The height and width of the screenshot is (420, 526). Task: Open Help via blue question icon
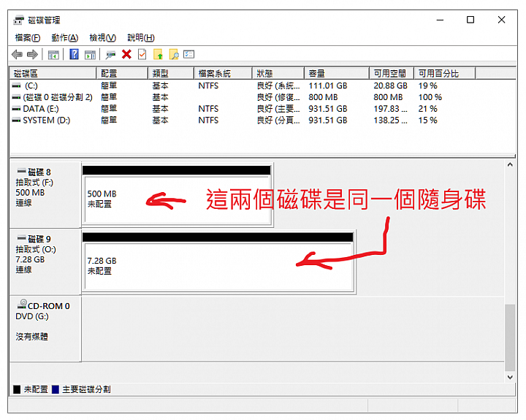tap(74, 54)
